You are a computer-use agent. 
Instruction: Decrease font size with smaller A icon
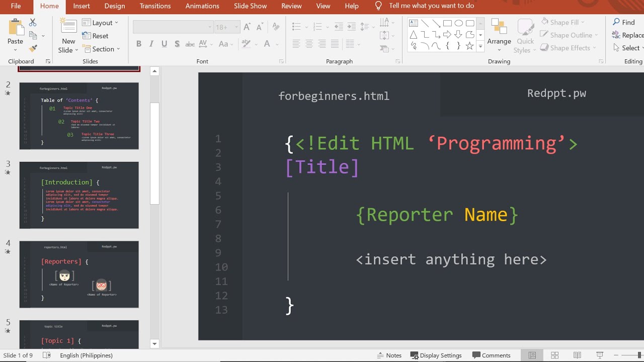[x=260, y=27]
